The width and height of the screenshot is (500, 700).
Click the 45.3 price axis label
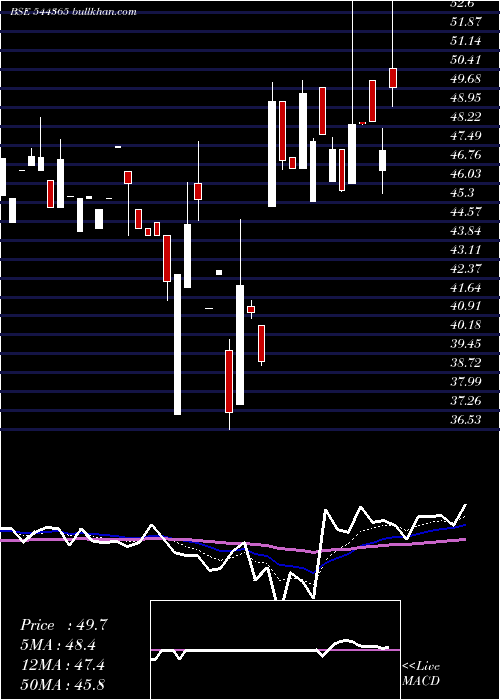click(462, 193)
